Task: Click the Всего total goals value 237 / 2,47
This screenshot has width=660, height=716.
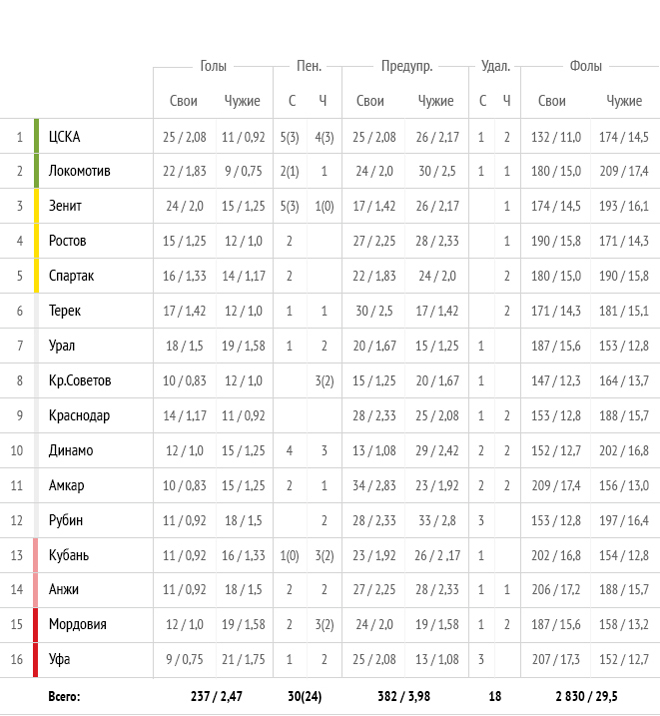Action: point(216,696)
